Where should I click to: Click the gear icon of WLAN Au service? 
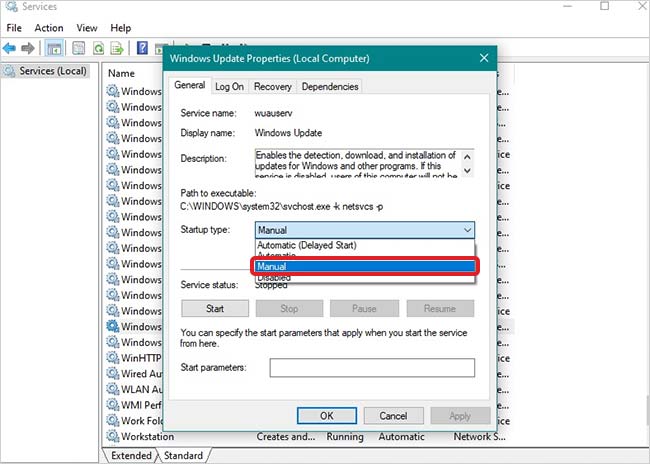pyautogui.click(x=113, y=389)
